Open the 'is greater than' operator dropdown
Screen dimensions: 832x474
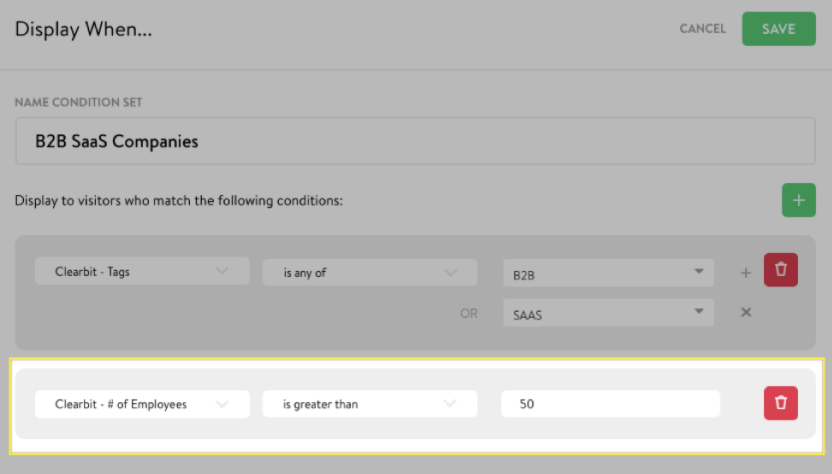370,404
